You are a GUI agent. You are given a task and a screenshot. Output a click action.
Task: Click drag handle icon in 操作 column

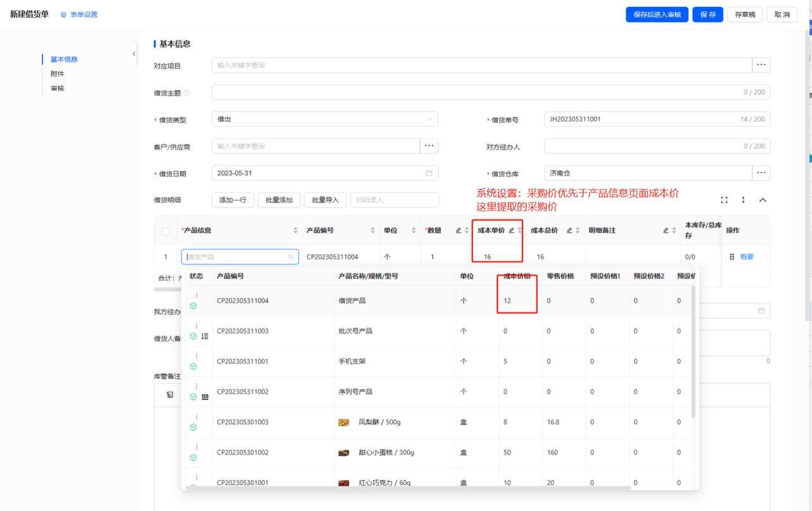(731, 257)
